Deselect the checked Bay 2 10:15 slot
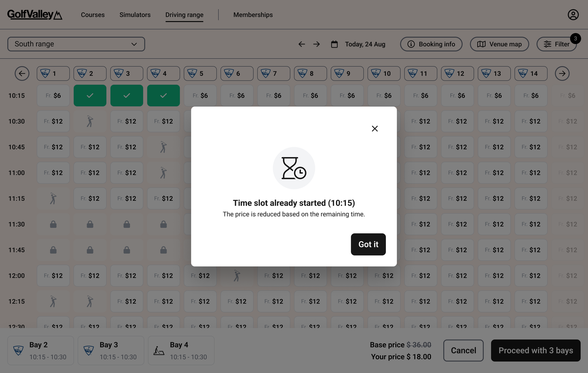The image size is (588, 373). click(90, 96)
